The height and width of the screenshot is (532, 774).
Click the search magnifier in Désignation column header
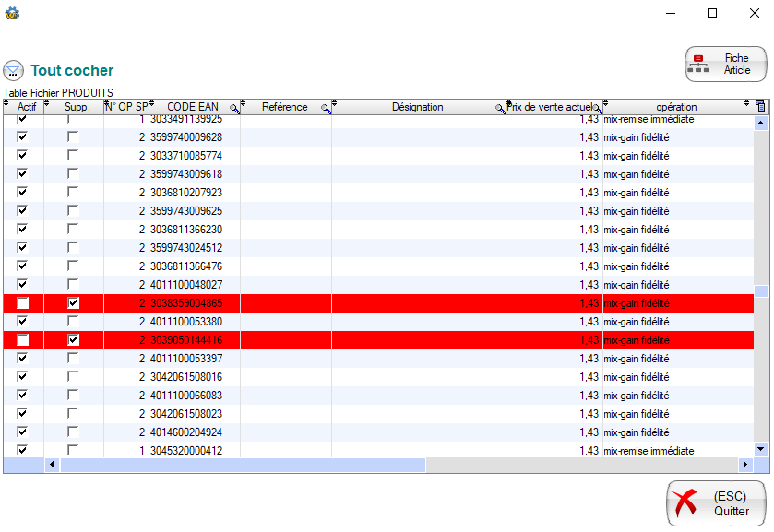pyautogui.click(x=500, y=108)
